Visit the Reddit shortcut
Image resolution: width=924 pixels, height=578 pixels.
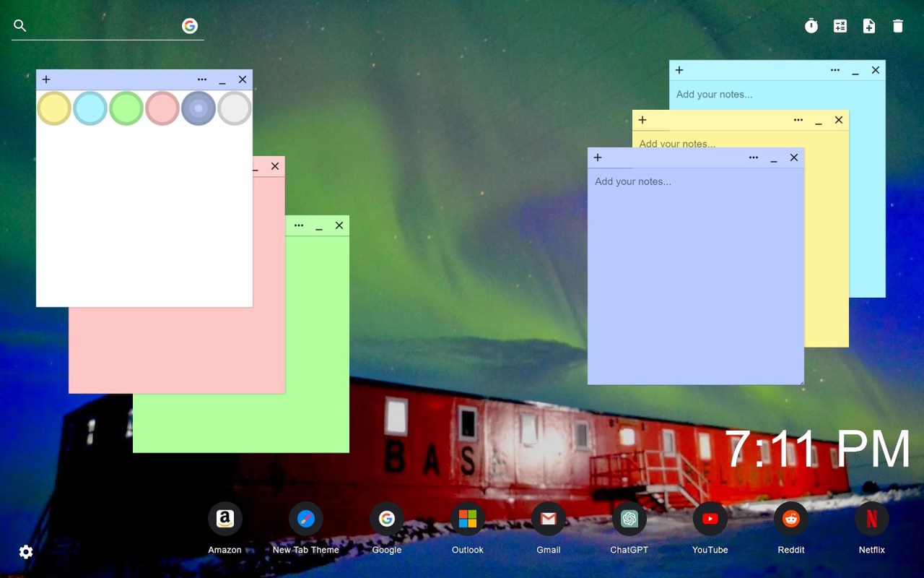coord(791,519)
